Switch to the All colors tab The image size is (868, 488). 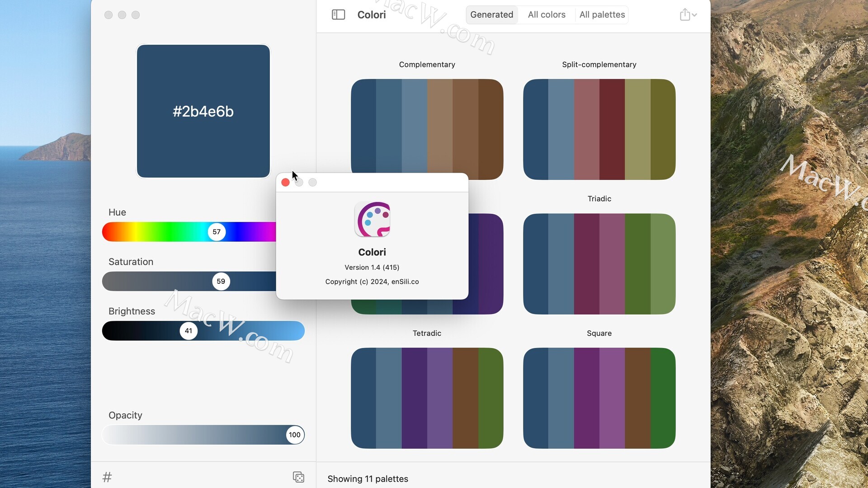pyautogui.click(x=547, y=15)
